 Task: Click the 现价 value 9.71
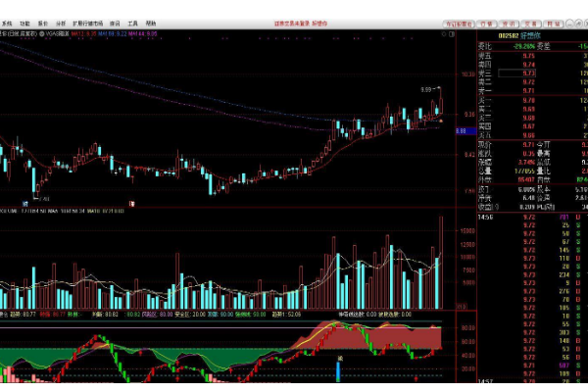[x=529, y=145]
